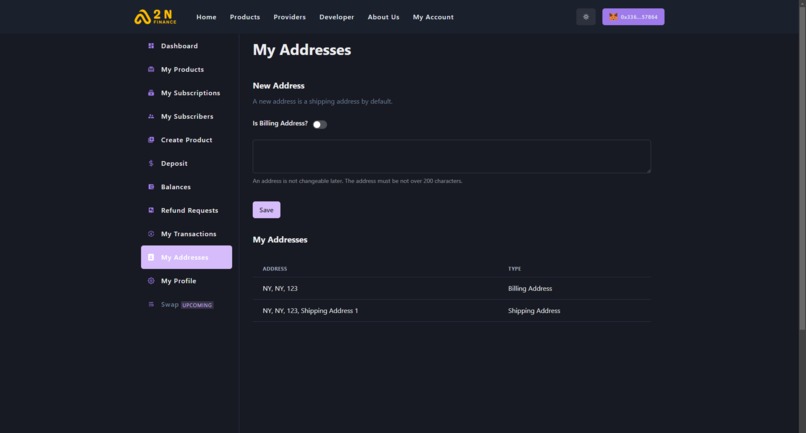Image resolution: width=806 pixels, height=433 pixels.
Task: Open My Transactions in the sidebar
Action: (x=187, y=234)
